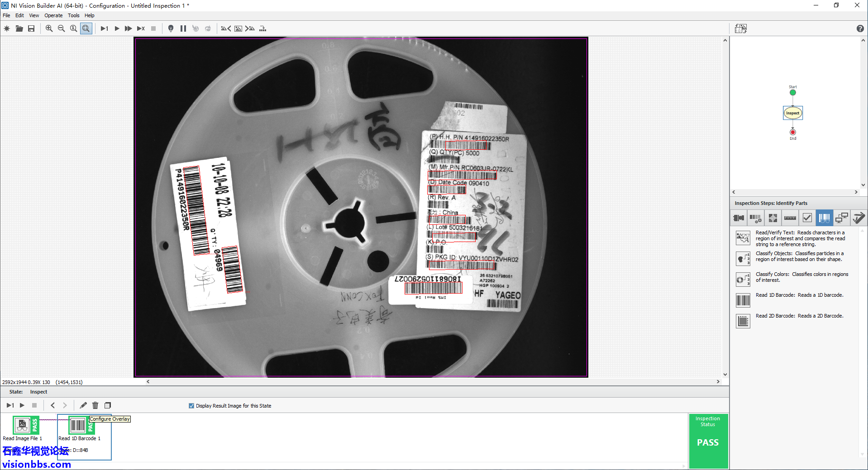The height and width of the screenshot is (470, 868).
Task: Toggle the zoom-to-fit tool
Action: coord(86,28)
